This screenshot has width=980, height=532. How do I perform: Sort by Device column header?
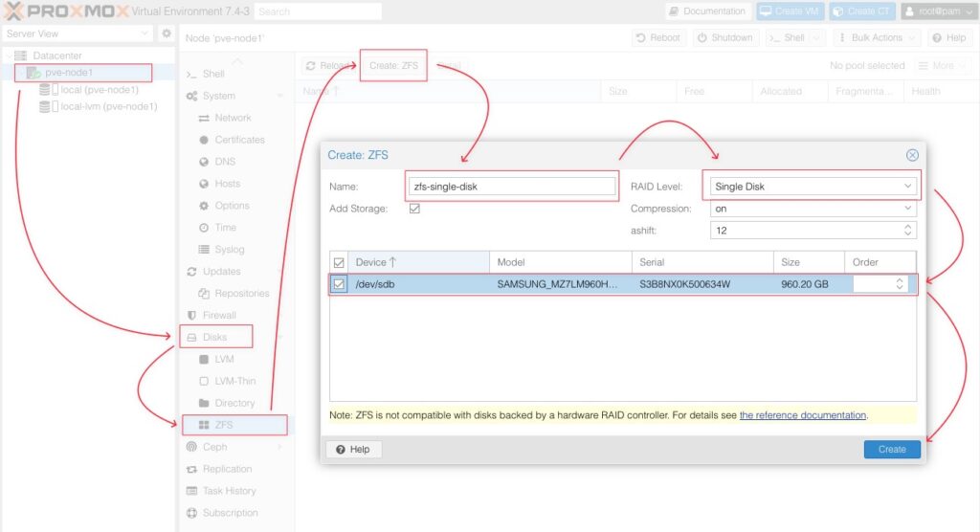(x=418, y=262)
